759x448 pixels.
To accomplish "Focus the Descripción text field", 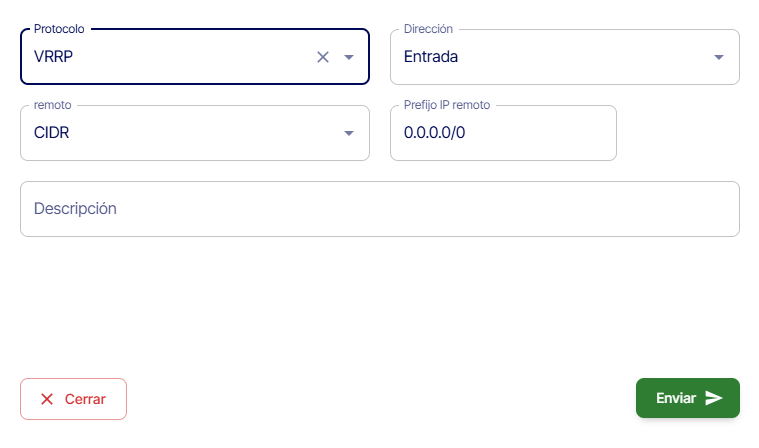I will 379,209.
